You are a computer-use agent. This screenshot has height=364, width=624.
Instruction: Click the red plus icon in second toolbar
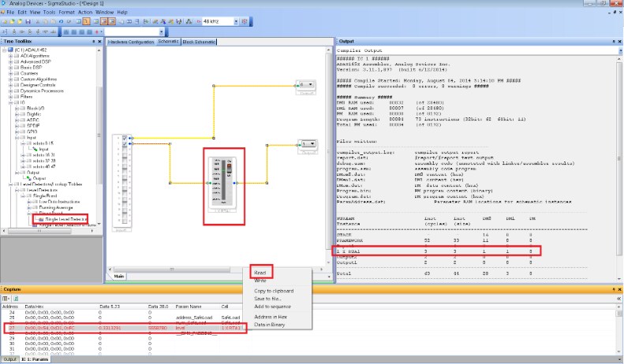tap(97, 32)
